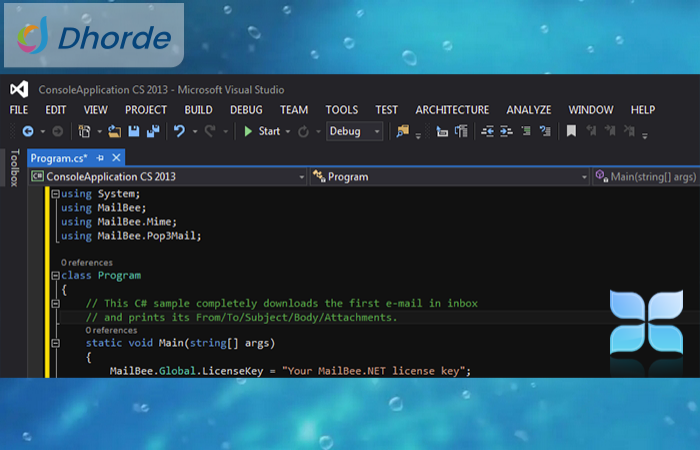Open the New Project dropdown arrow
Screen dimensions: 700x450
[x=100, y=132]
